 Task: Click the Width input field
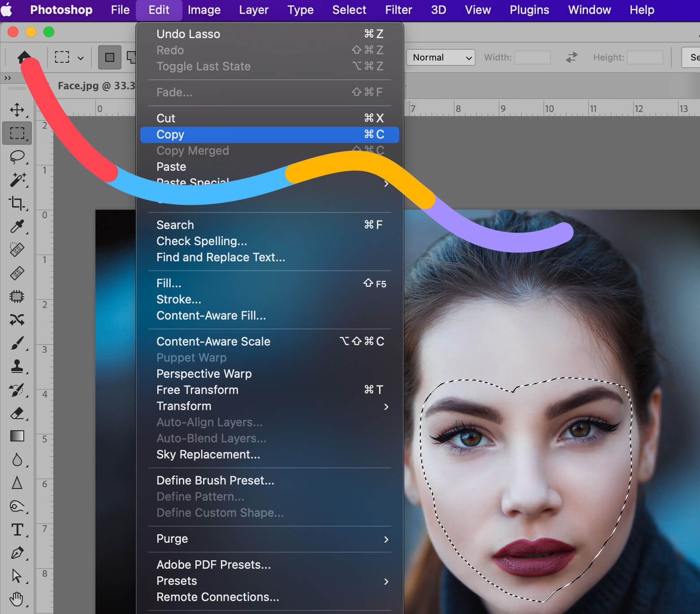532,57
